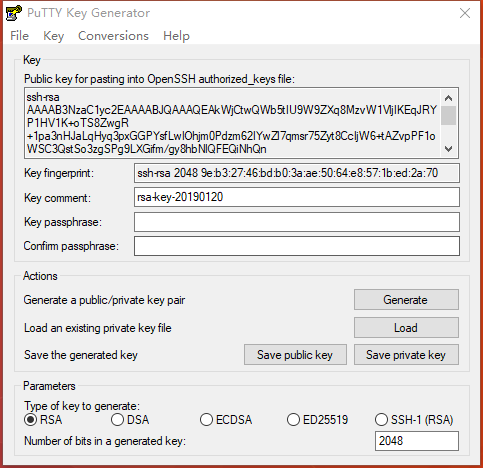The width and height of the screenshot is (483, 468).
Task: Click the number of bits field
Action: (x=417, y=441)
